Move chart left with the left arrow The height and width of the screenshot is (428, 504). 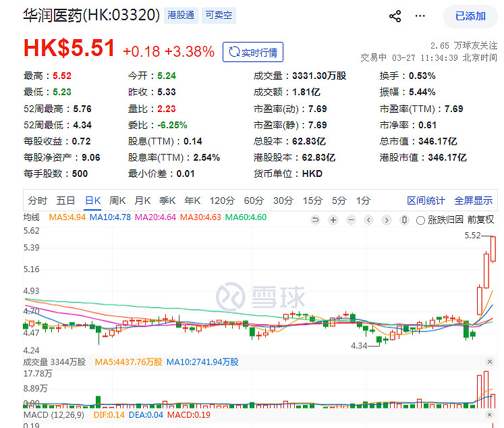pyautogui.click(x=368, y=220)
